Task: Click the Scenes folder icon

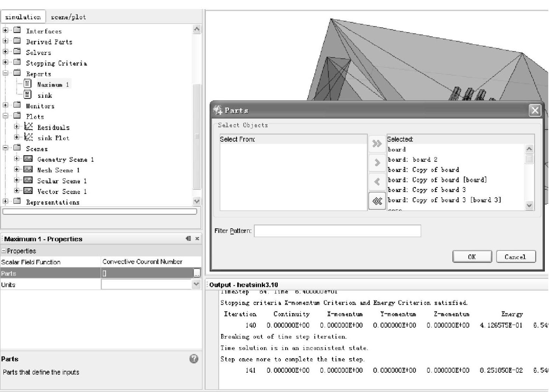Action: tap(17, 148)
